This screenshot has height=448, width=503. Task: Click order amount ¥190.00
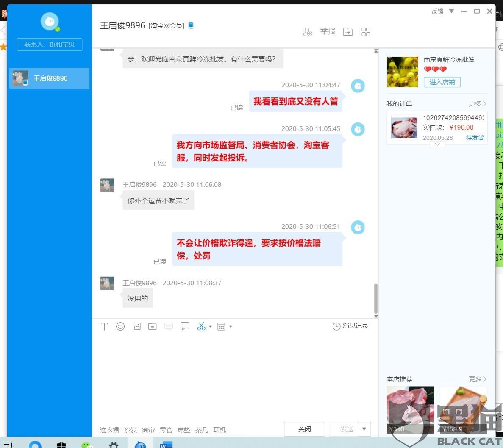point(461,128)
